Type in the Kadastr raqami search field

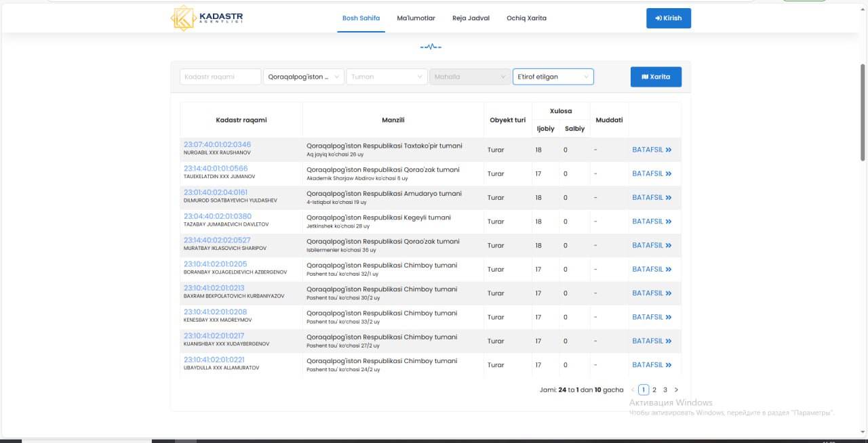tap(220, 77)
